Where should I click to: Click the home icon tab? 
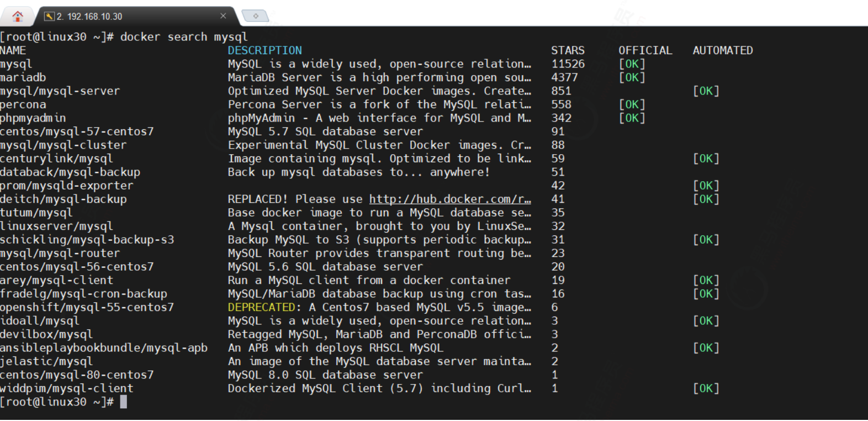click(18, 16)
